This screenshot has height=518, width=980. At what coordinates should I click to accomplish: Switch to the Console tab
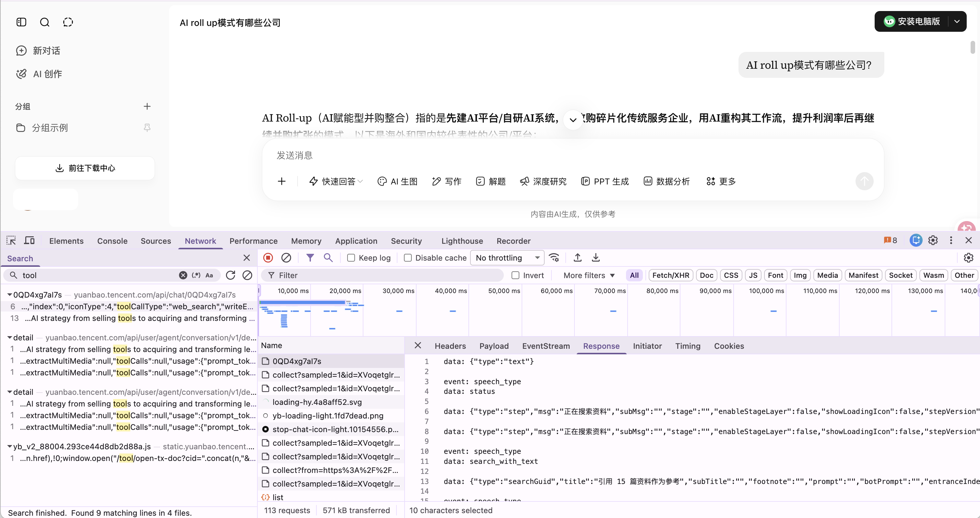point(112,241)
